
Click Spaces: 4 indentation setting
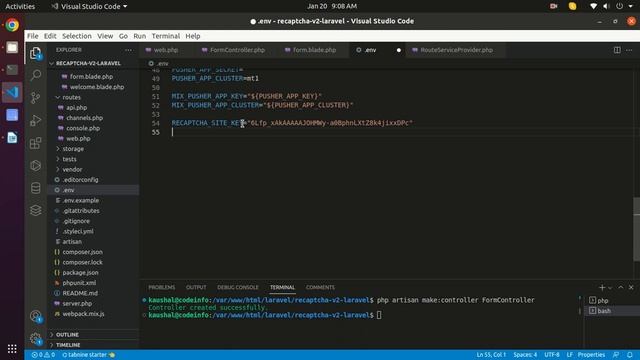point(525,355)
